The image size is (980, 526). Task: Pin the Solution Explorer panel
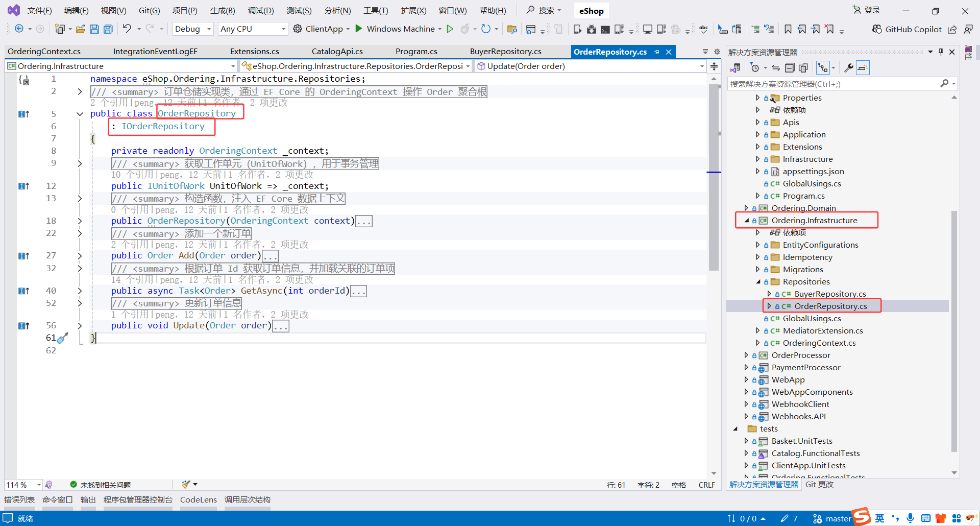941,52
